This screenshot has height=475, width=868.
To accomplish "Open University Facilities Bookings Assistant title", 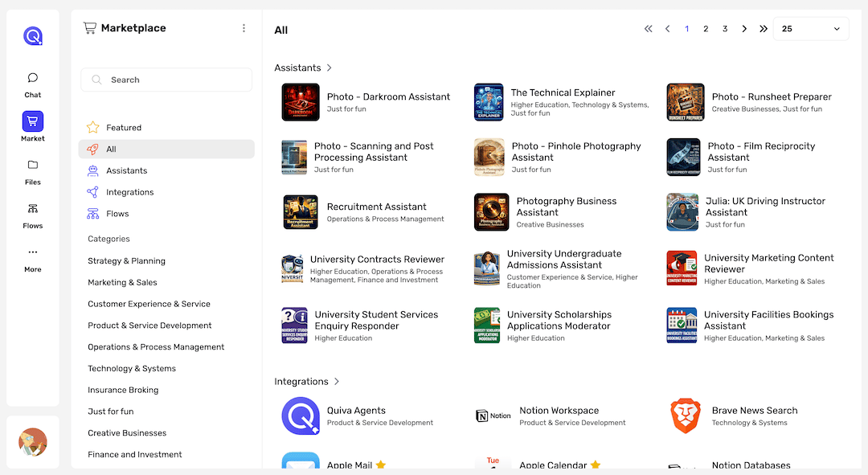I will coord(769,320).
